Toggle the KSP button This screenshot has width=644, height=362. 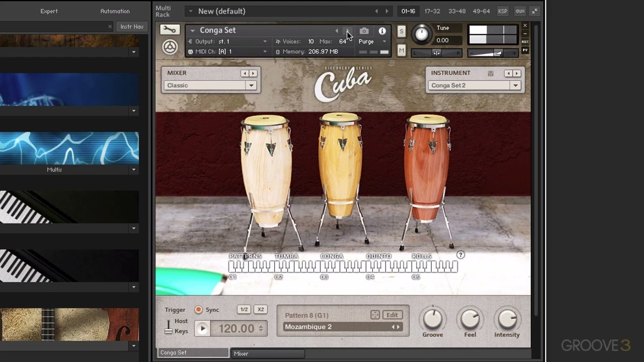pos(503,11)
